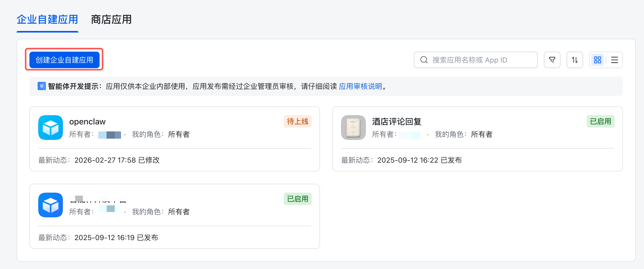
Task: Open the 应用审核说明 link
Action: coord(360,86)
